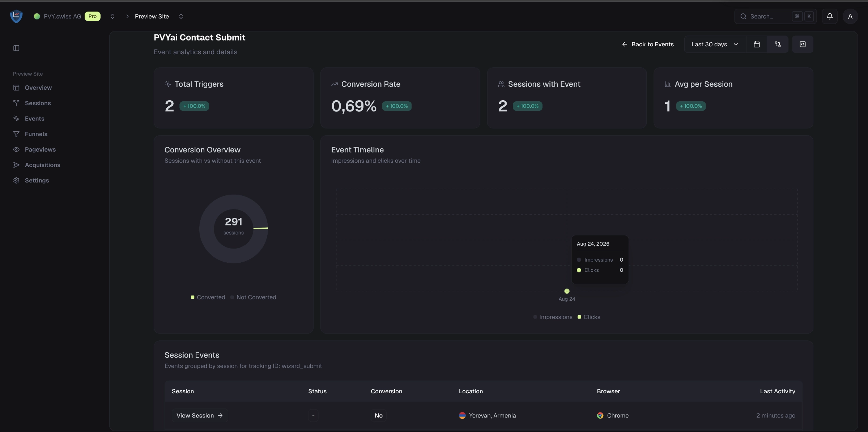Image resolution: width=868 pixels, height=432 pixels.
Task: Click the Avg per Session +100.0% badge
Action: [x=691, y=106]
